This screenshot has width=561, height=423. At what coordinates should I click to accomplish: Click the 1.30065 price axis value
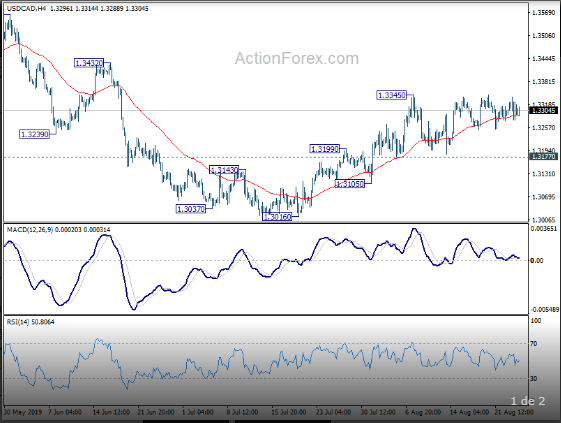(x=543, y=219)
